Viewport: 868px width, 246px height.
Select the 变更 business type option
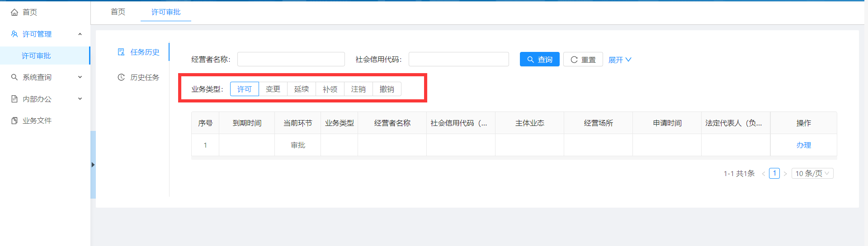pyautogui.click(x=273, y=89)
